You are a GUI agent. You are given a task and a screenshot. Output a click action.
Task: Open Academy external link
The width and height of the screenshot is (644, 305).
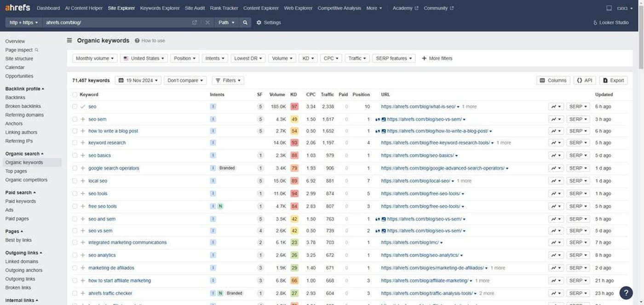(x=405, y=8)
